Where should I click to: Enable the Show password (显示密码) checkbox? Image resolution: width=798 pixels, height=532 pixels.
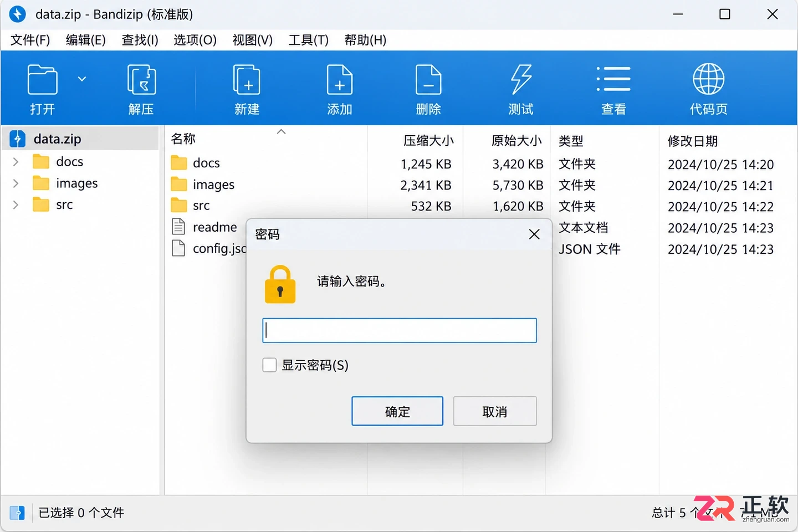pos(269,365)
